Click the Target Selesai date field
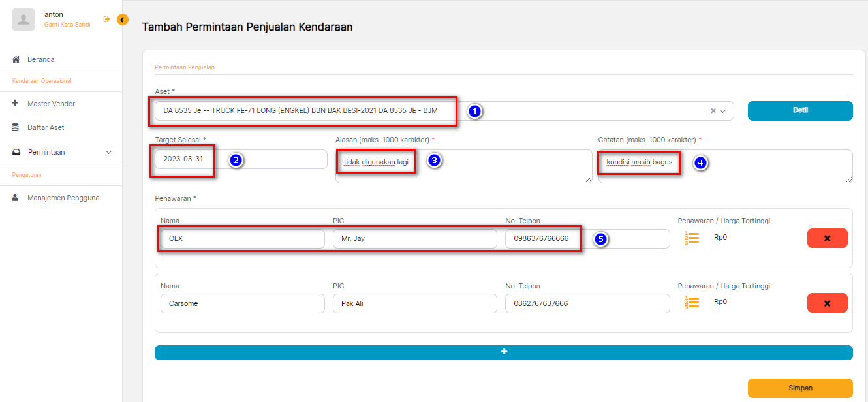 pyautogui.click(x=240, y=159)
